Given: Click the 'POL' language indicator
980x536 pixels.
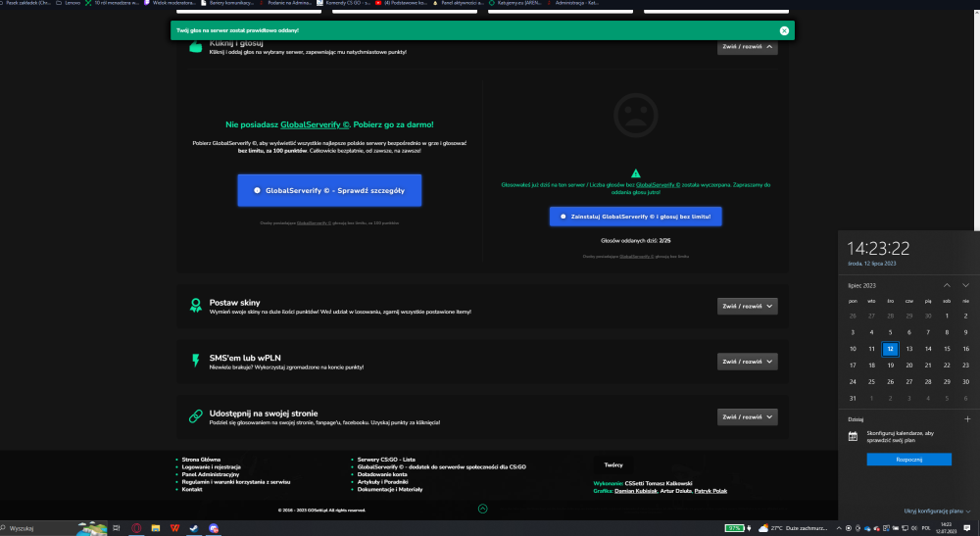Looking at the screenshot, I should 926,528.
